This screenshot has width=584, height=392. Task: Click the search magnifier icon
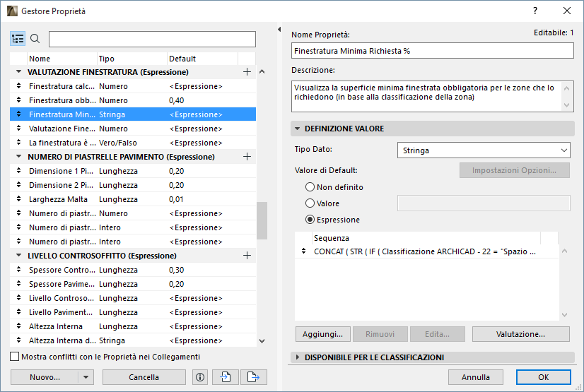(x=35, y=39)
